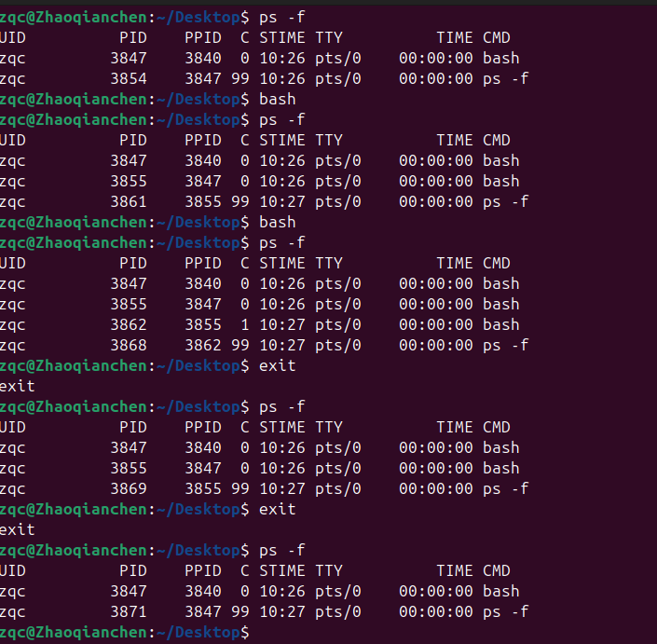Click the first typed "bash" command after a prompt

point(277,99)
